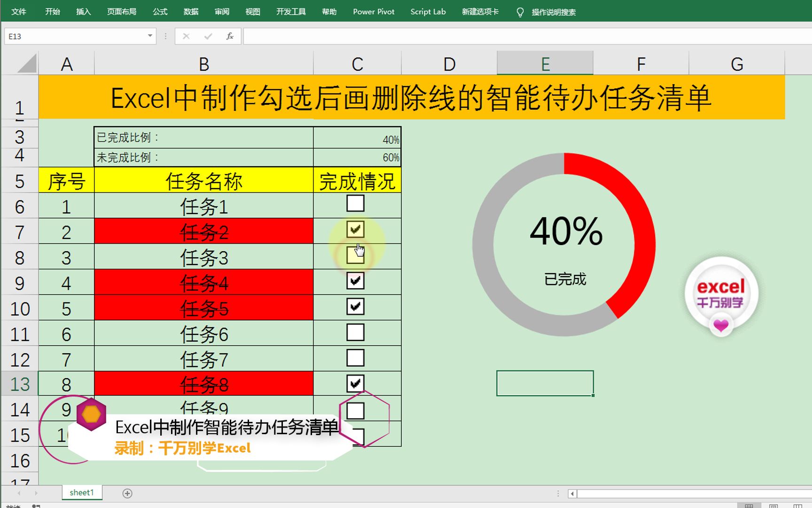Click the lightbulb tell-me search icon
The height and width of the screenshot is (508, 812).
[x=520, y=12]
